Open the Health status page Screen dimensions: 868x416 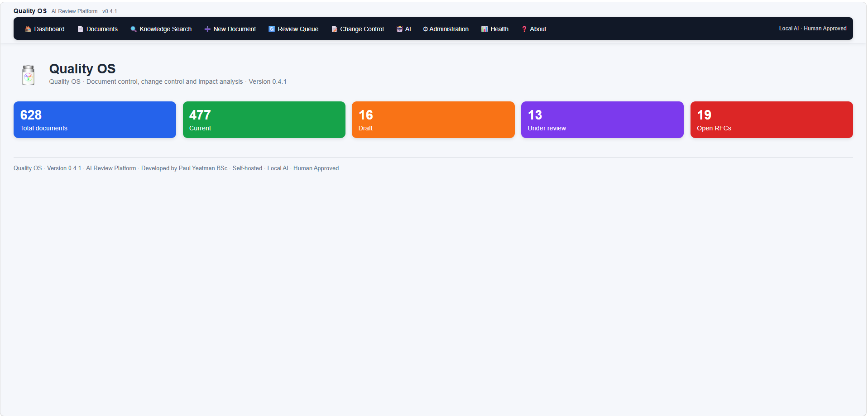(495, 29)
